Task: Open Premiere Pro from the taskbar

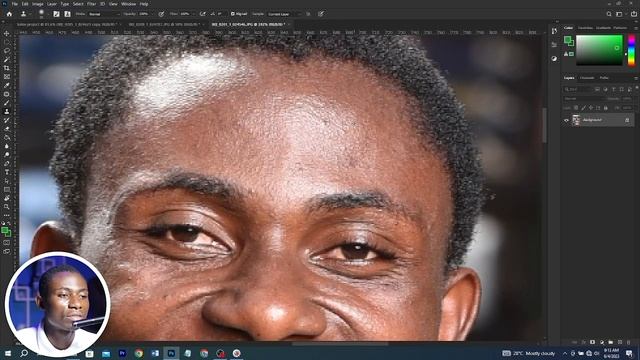Action: [x=122, y=353]
